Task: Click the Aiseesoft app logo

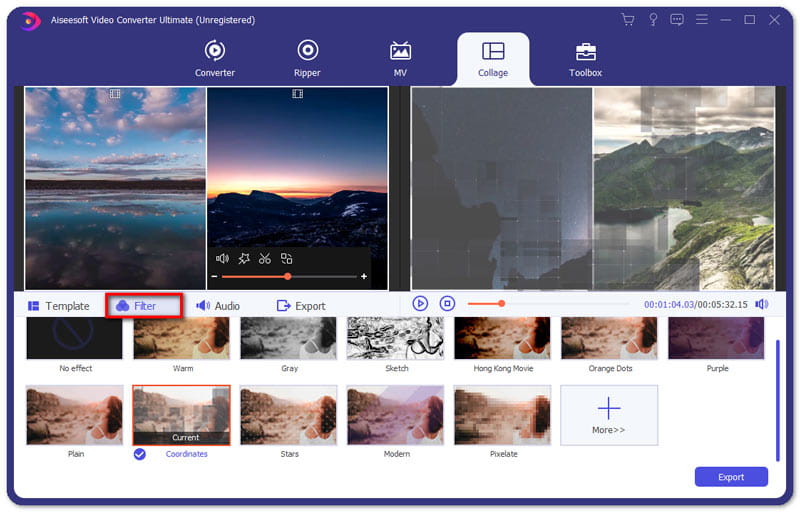Action: (x=31, y=20)
